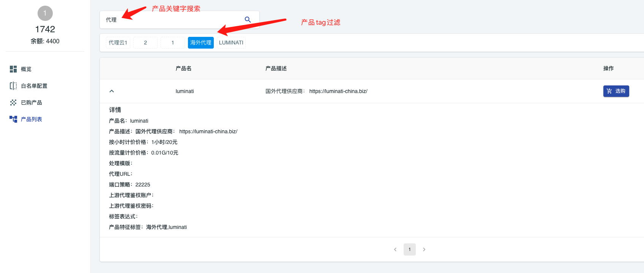Click the 按小时计价价格 detail line

[143, 142]
